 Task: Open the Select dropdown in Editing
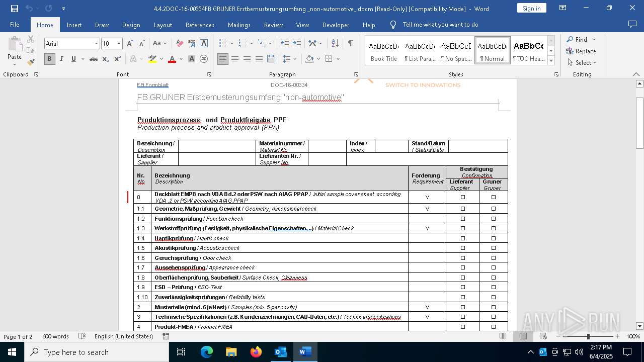pos(582,63)
